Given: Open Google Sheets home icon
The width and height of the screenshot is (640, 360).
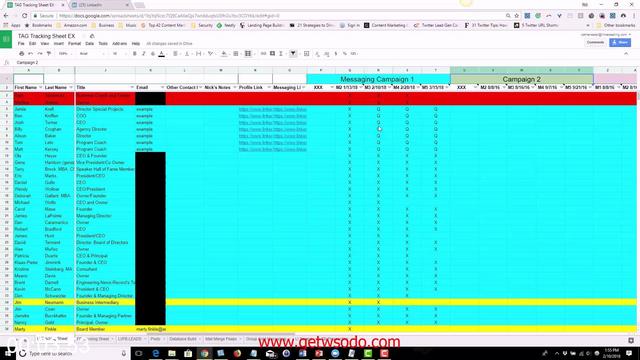Looking at the screenshot, I should point(6,39).
